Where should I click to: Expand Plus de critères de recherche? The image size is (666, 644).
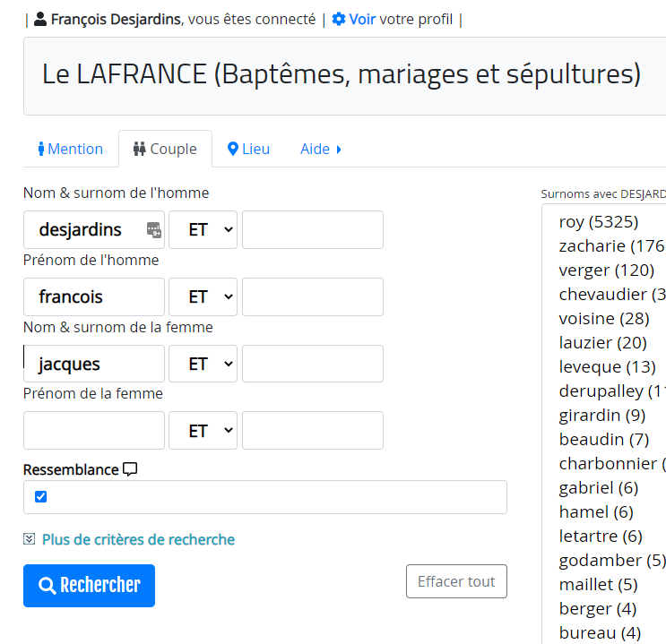(138, 539)
